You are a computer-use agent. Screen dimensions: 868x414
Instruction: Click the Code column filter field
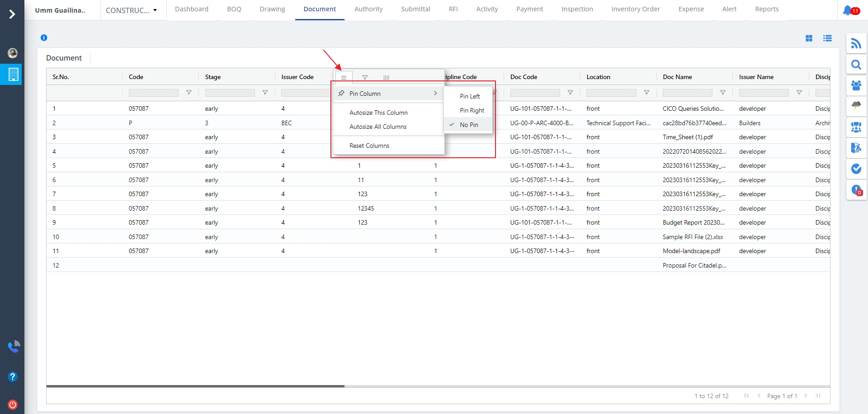[153, 93]
